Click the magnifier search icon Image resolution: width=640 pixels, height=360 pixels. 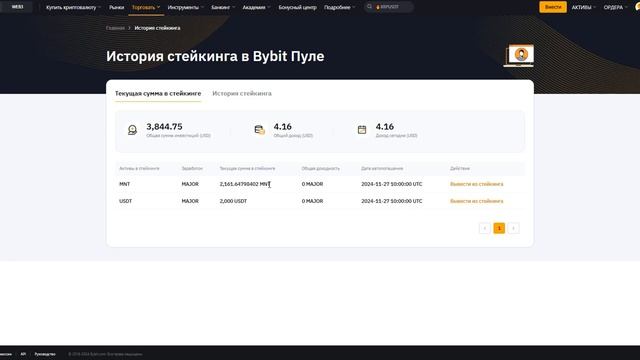pyautogui.click(x=369, y=7)
